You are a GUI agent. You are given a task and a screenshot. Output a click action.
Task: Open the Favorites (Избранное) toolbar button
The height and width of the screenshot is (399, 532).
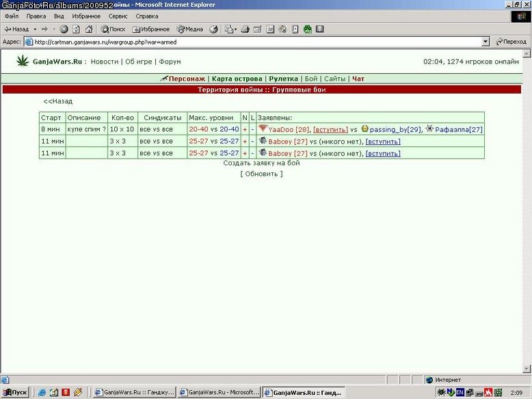point(151,29)
